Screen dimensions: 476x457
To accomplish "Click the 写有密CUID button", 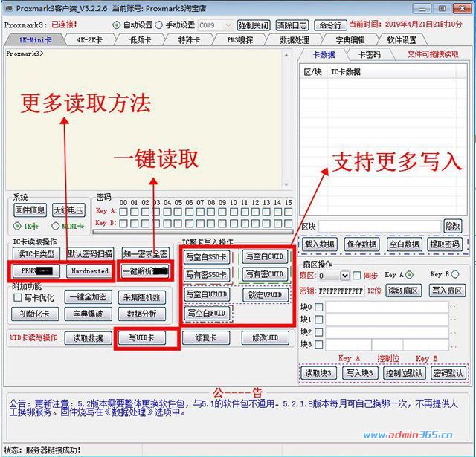I will tap(265, 274).
